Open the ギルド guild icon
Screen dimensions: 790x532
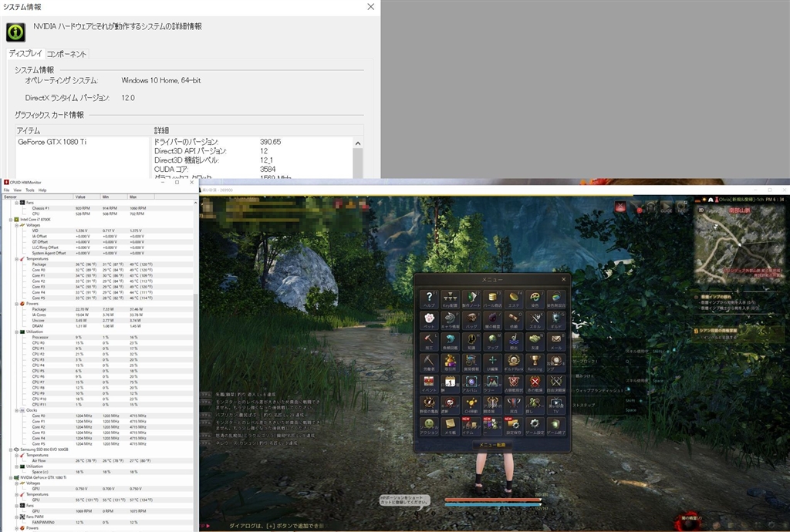point(555,320)
